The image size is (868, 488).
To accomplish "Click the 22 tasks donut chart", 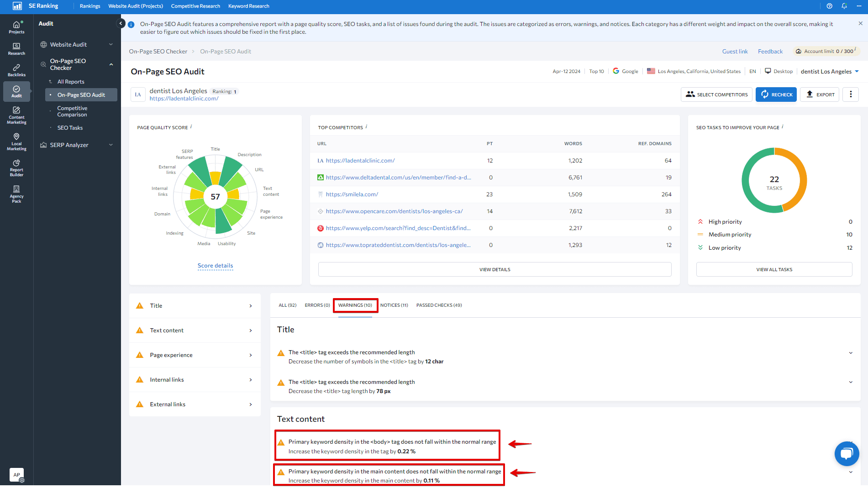I will click(x=774, y=180).
